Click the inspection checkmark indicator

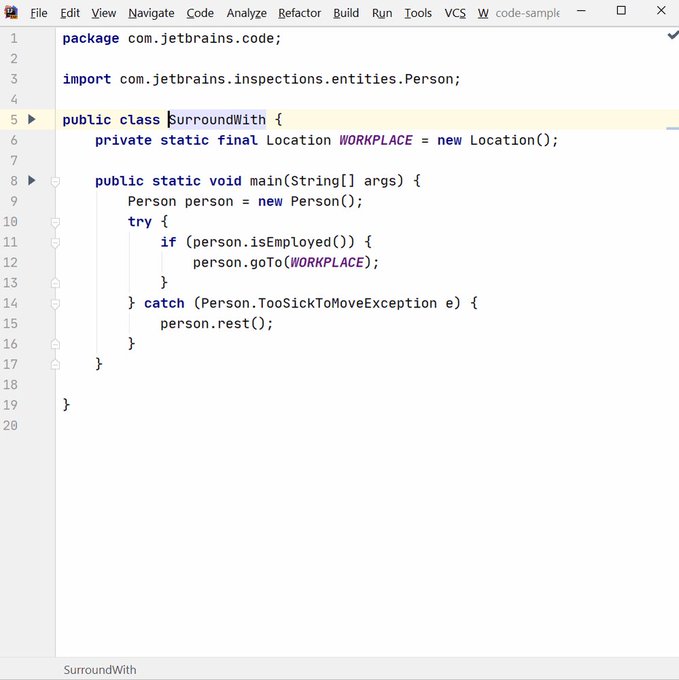672,35
